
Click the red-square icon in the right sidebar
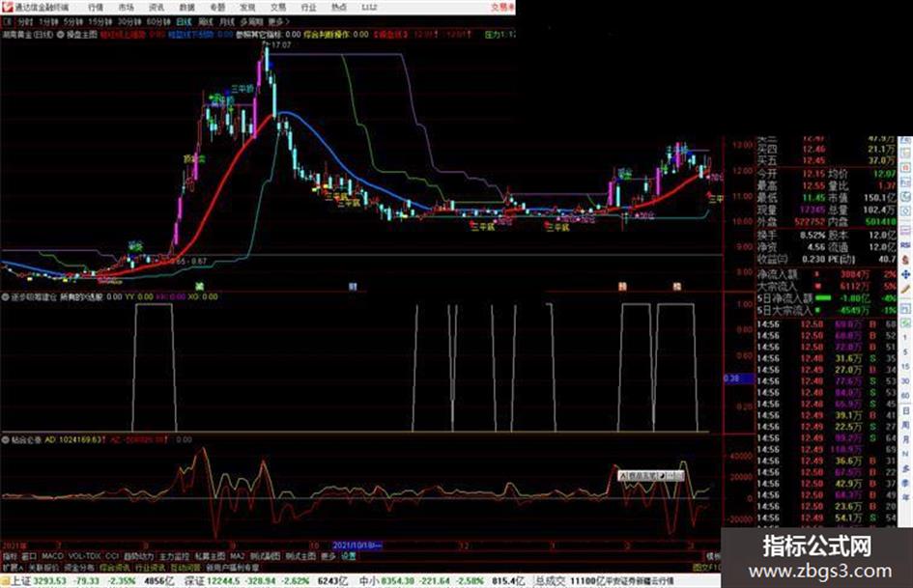point(905,168)
